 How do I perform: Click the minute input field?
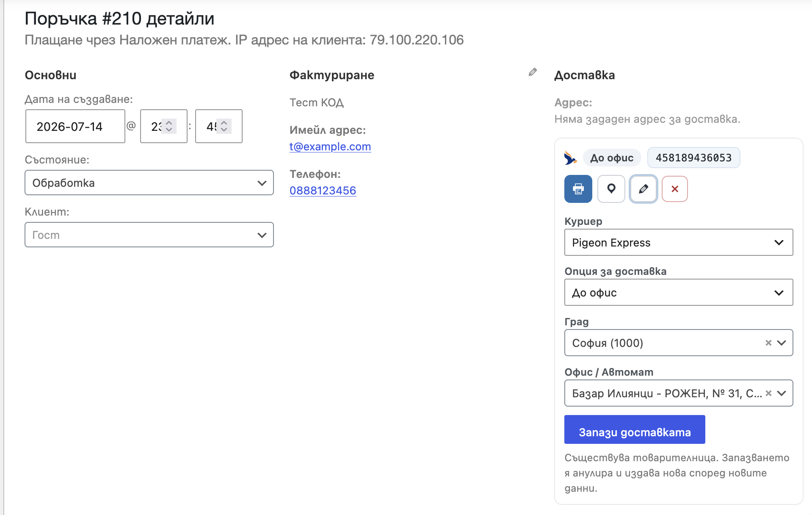pos(219,126)
